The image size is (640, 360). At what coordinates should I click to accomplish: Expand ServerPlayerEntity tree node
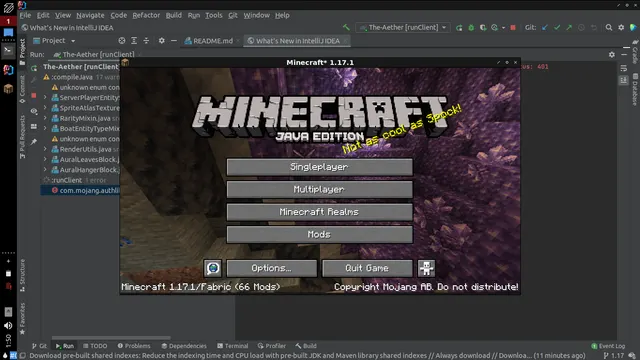click(45, 98)
